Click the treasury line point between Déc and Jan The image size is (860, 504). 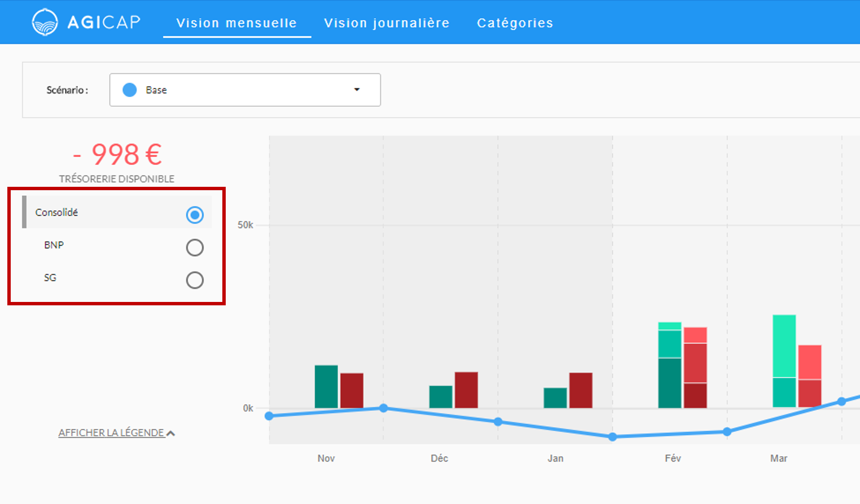tap(498, 422)
